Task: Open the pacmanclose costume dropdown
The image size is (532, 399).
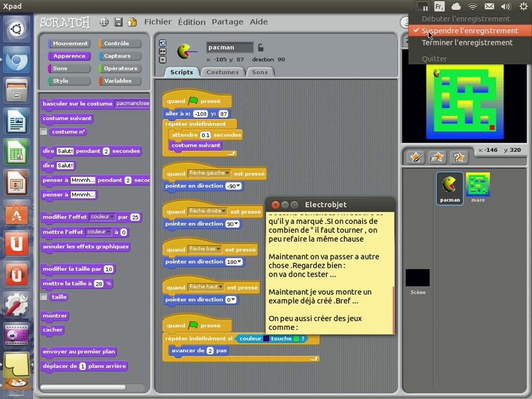Action: (132, 104)
